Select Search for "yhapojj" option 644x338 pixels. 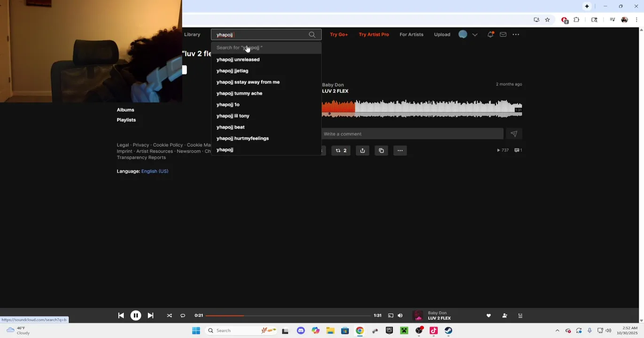click(266, 48)
